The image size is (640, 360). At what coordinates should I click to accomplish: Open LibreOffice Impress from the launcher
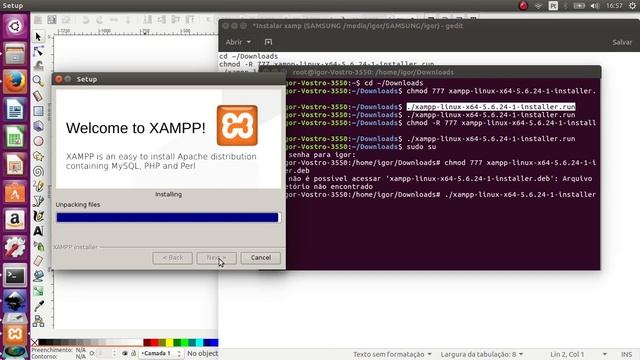(15, 164)
